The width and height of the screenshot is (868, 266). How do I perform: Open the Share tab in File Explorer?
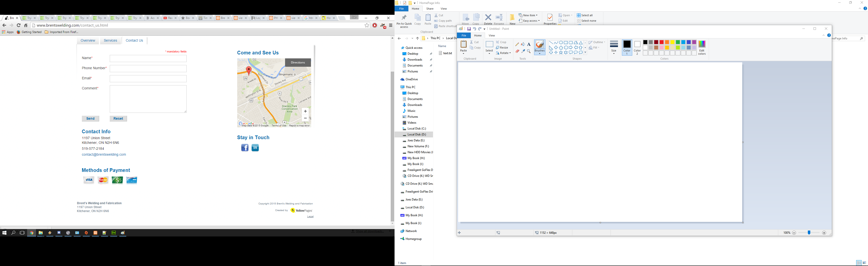tap(430, 9)
